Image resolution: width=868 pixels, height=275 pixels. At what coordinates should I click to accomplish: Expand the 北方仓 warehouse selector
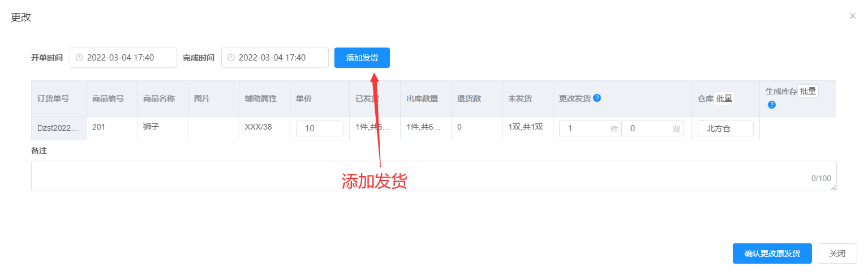coord(725,128)
